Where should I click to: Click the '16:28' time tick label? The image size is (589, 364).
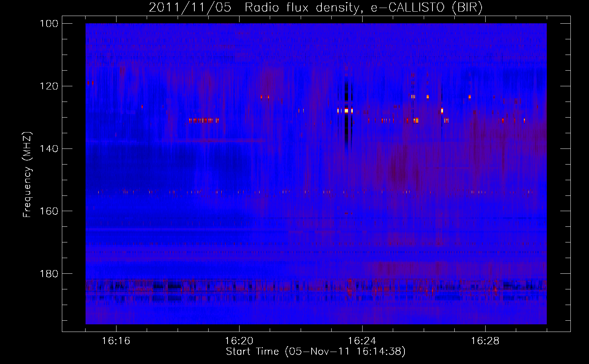click(485, 341)
